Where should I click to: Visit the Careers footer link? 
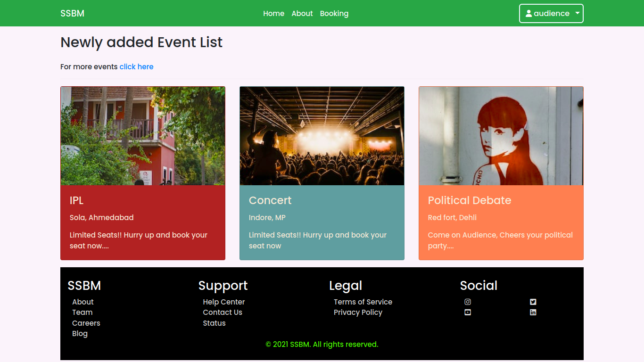point(86,323)
